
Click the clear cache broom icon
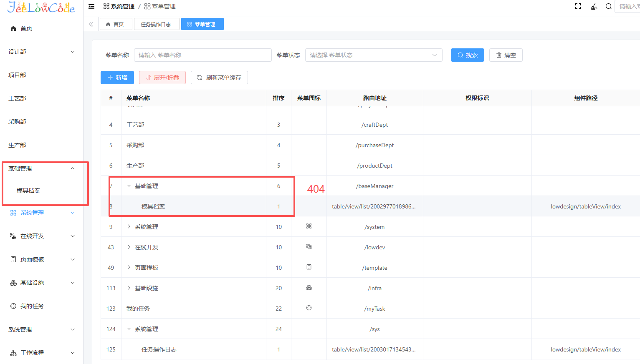[x=594, y=6]
